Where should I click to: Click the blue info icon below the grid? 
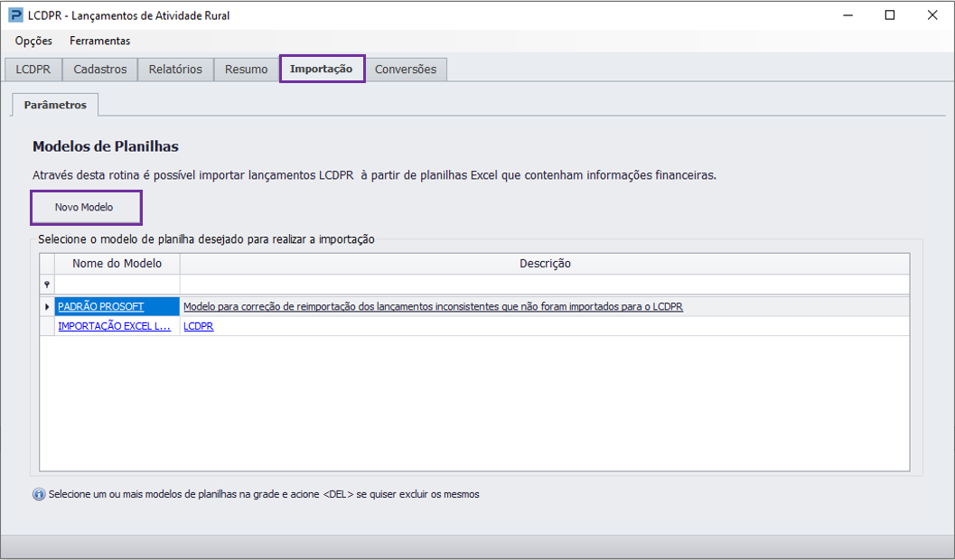[x=39, y=494]
